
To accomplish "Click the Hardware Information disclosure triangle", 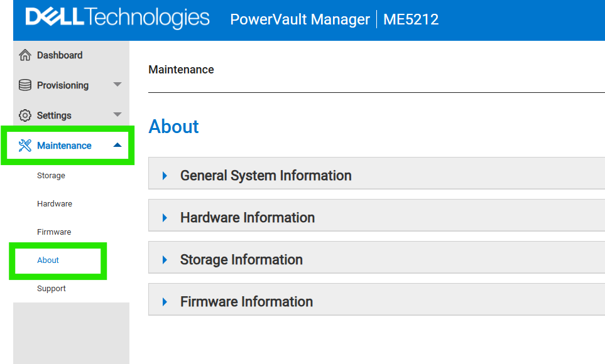I will [165, 217].
